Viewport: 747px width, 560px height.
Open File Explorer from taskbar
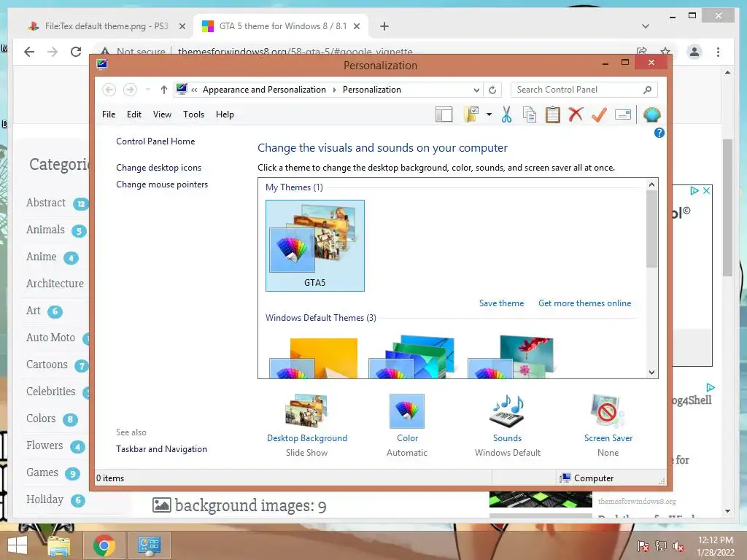[x=58, y=545]
